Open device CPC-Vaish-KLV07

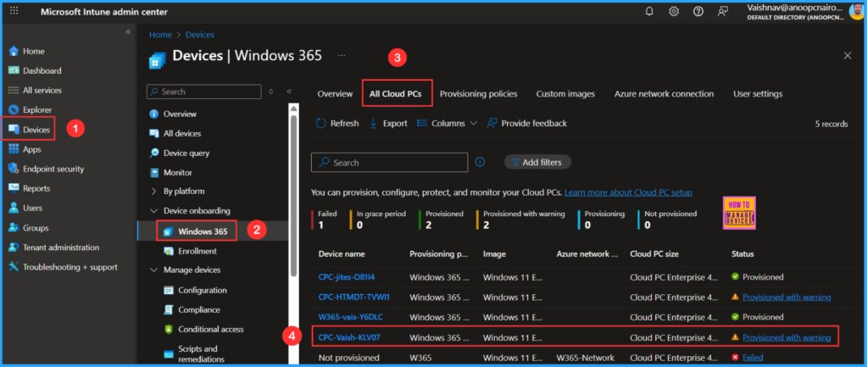(x=349, y=336)
